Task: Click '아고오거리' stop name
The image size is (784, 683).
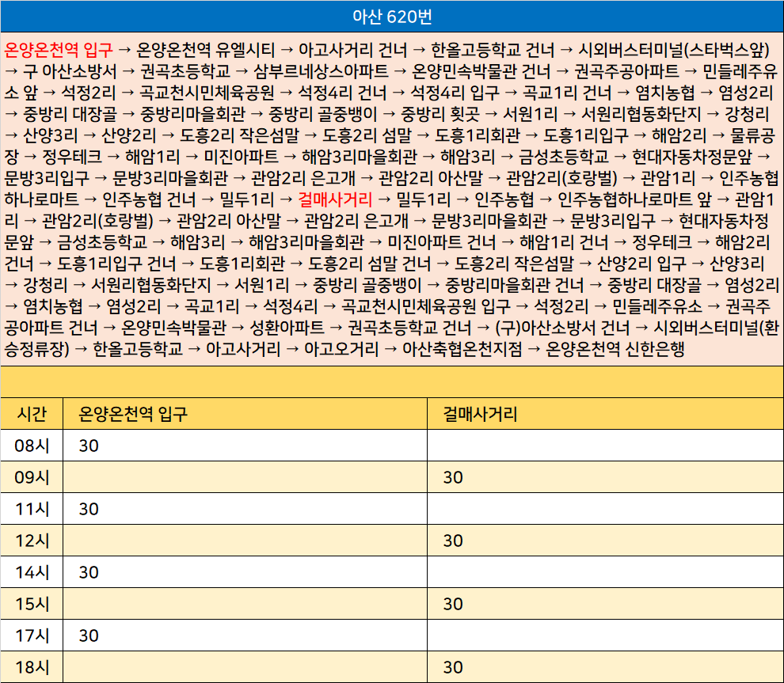Action: point(341,349)
